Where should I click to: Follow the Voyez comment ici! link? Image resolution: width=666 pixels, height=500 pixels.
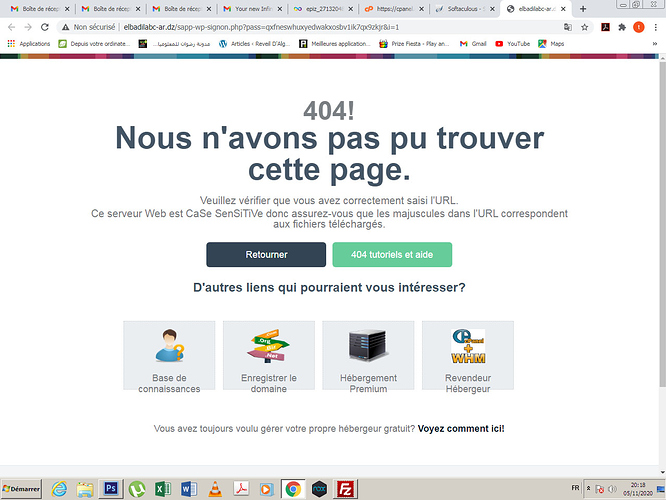click(461, 429)
